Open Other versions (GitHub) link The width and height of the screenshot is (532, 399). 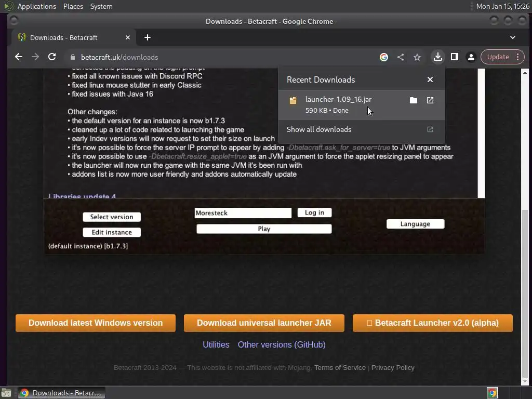[282, 344]
